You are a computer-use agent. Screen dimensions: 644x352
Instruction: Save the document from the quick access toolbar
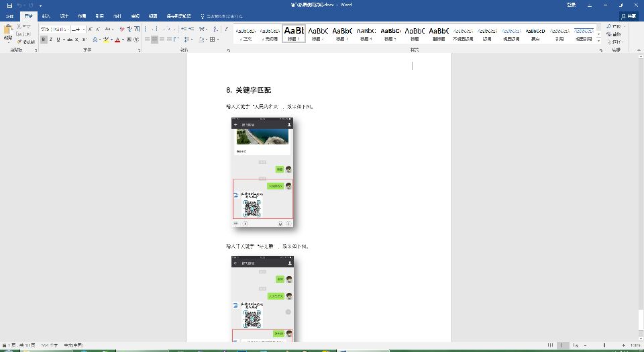pos(9,5)
